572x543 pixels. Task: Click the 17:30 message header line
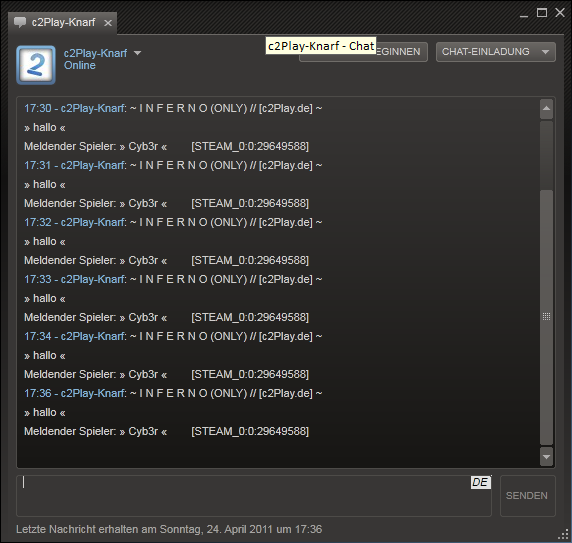pyautogui.click(x=173, y=108)
